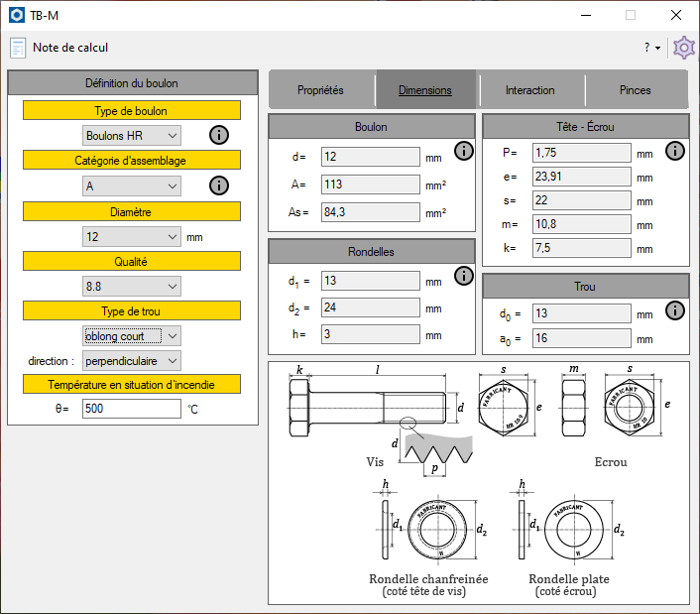Click the Note de calcul label
Image resolution: width=700 pixels, height=614 pixels.
pyautogui.click(x=70, y=48)
